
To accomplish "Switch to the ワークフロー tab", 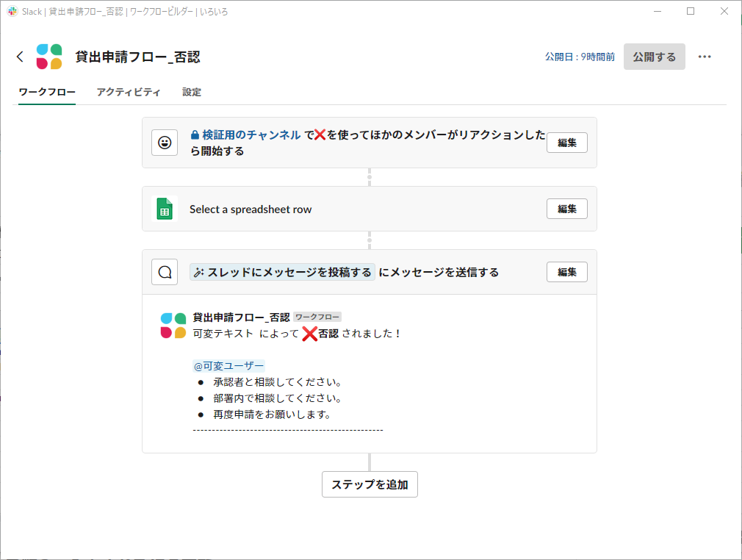I will click(47, 92).
